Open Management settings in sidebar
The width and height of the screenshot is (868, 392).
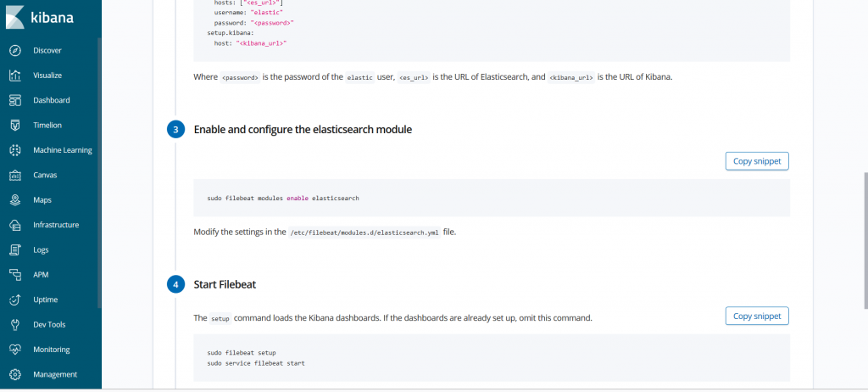tap(51, 375)
